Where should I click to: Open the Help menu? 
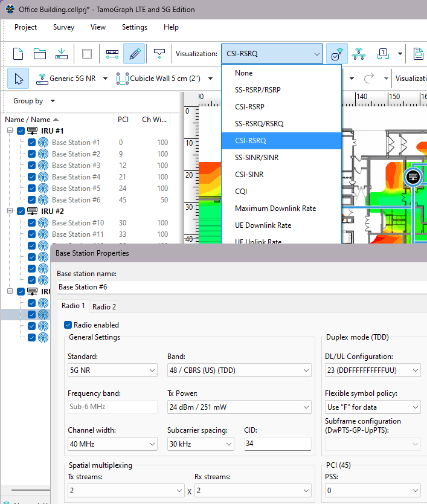(x=171, y=27)
